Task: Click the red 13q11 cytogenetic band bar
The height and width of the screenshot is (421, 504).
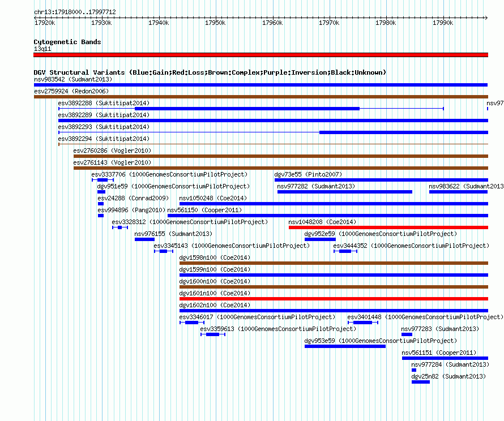Action: tap(260, 55)
